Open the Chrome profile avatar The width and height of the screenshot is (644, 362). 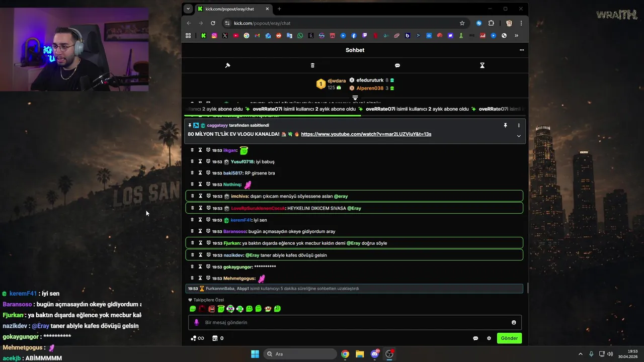(x=509, y=23)
